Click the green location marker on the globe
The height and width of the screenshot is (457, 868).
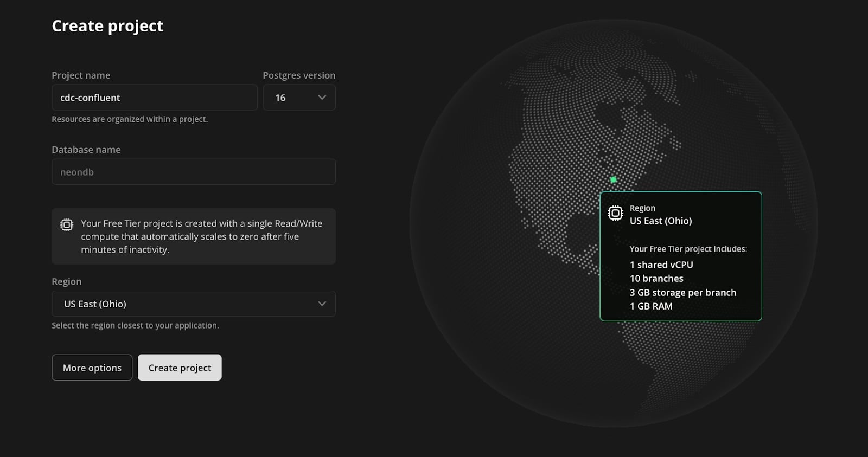pos(613,179)
